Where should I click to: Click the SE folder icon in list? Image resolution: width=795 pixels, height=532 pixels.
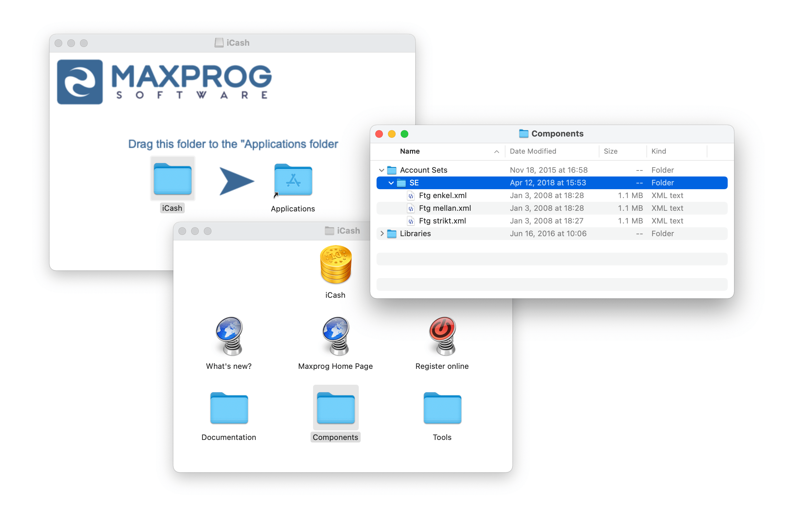coord(401,183)
